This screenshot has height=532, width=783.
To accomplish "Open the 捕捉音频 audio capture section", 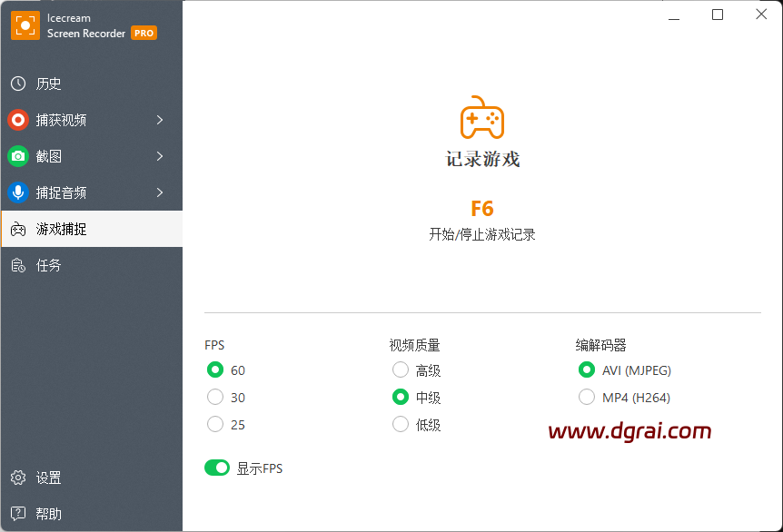I will [x=92, y=192].
